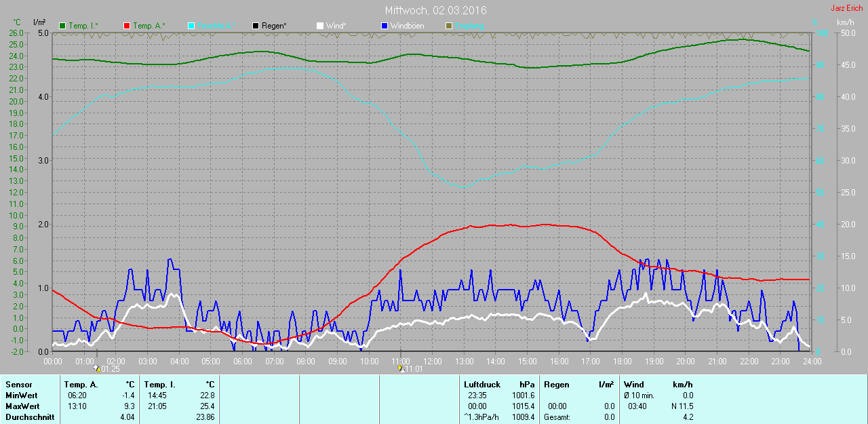Click the cyan Feuchte A. legend swatch
868x424 pixels.
pyautogui.click(x=191, y=26)
